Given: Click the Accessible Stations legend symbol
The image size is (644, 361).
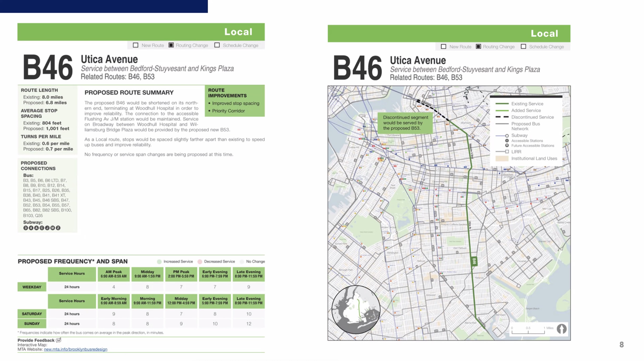Looking at the screenshot, I should 507,141.
